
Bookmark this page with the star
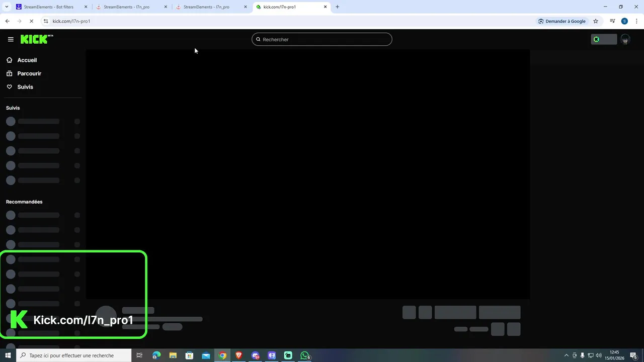(x=596, y=21)
